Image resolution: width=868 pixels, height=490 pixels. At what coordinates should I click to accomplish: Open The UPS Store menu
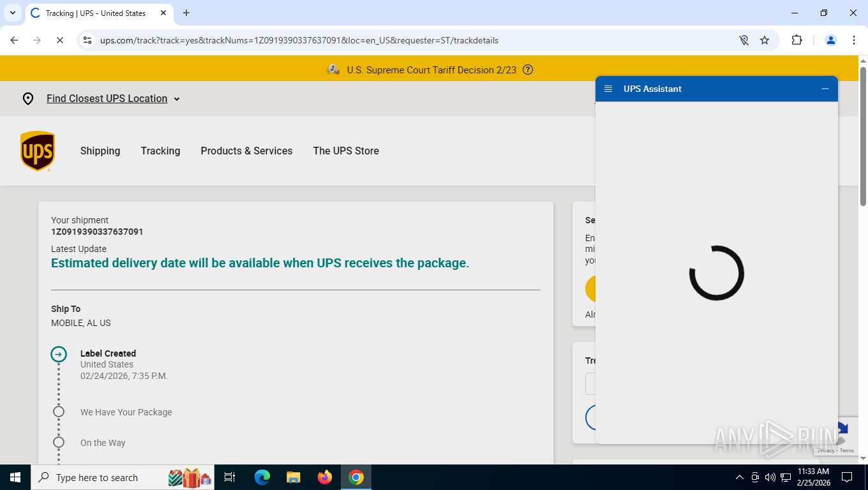coord(346,151)
